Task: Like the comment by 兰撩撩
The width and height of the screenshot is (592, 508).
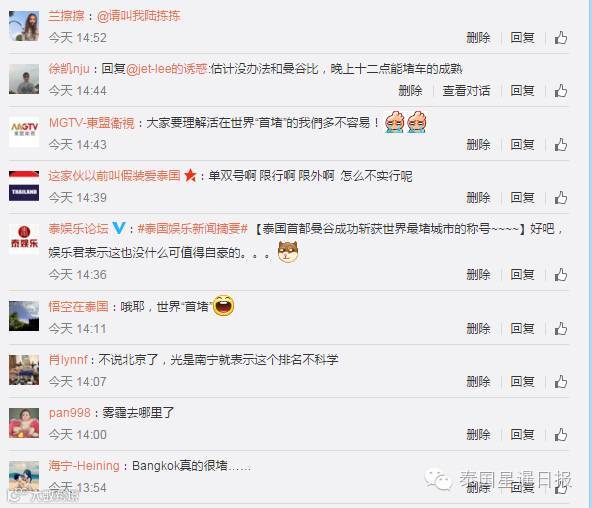Action: tap(561, 38)
